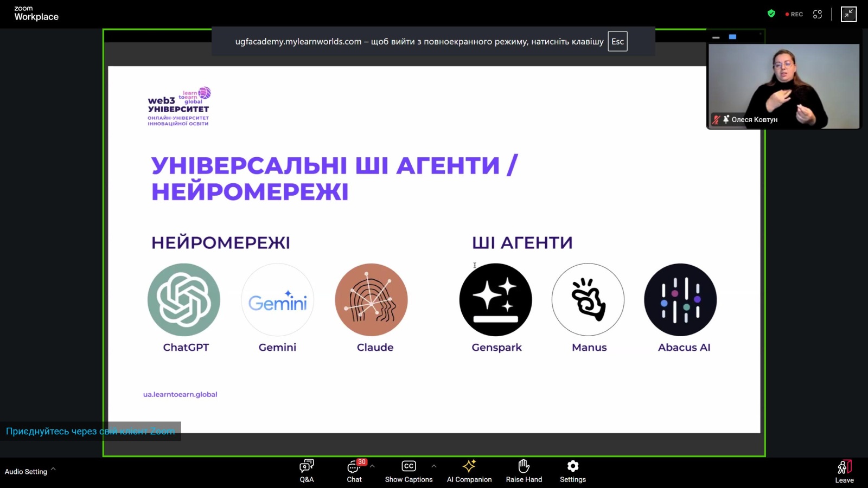This screenshot has height=488, width=868.
Task: Expand chat options caret
Action: [372, 466]
